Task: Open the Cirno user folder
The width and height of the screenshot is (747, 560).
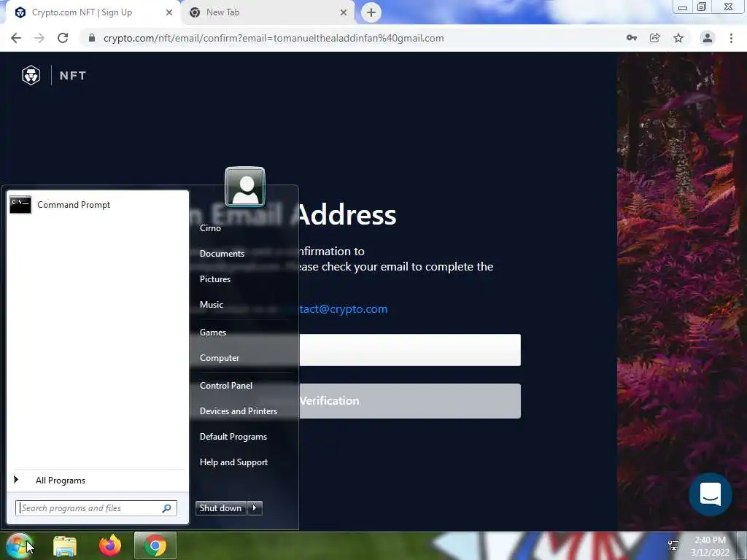Action: click(211, 228)
